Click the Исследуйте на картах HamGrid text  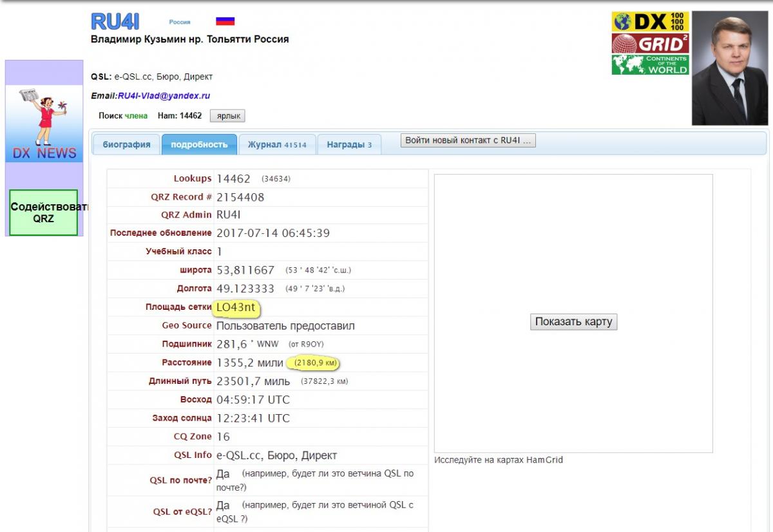tap(498, 460)
